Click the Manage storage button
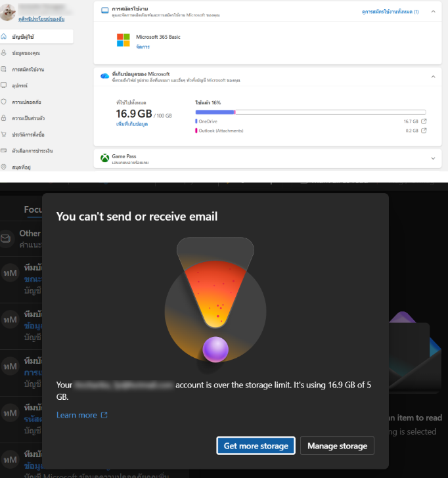The image size is (448, 478). [337, 446]
